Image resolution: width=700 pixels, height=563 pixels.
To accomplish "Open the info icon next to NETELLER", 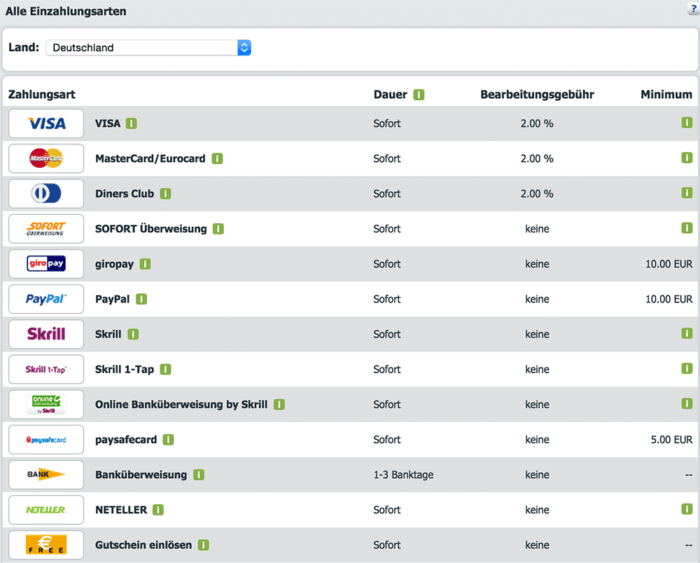I will coord(158,510).
